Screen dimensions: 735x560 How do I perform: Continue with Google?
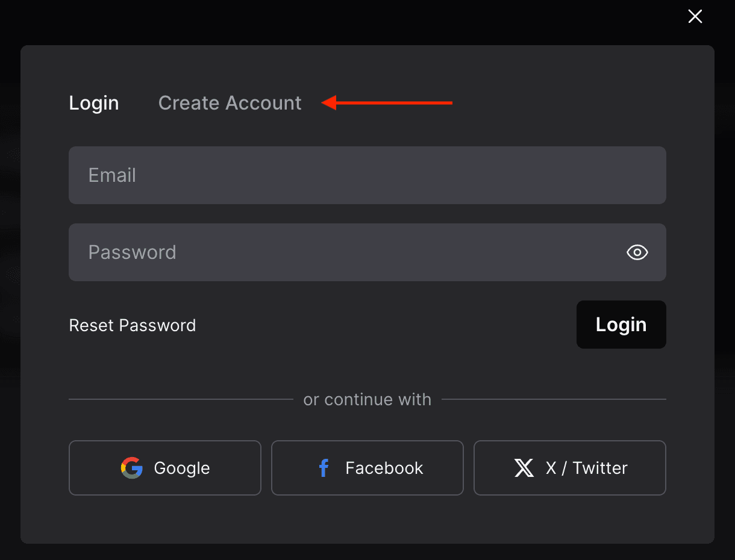point(164,467)
